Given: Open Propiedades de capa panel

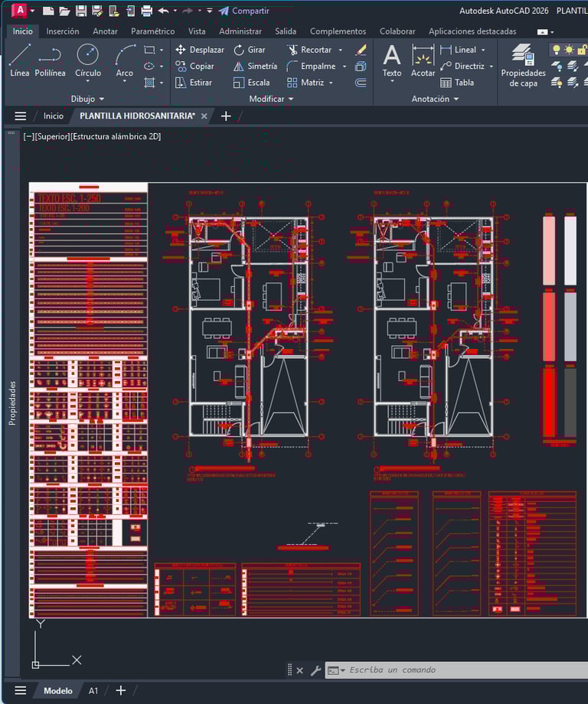Looking at the screenshot, I should pyautogui.click(x=524, y=65).
